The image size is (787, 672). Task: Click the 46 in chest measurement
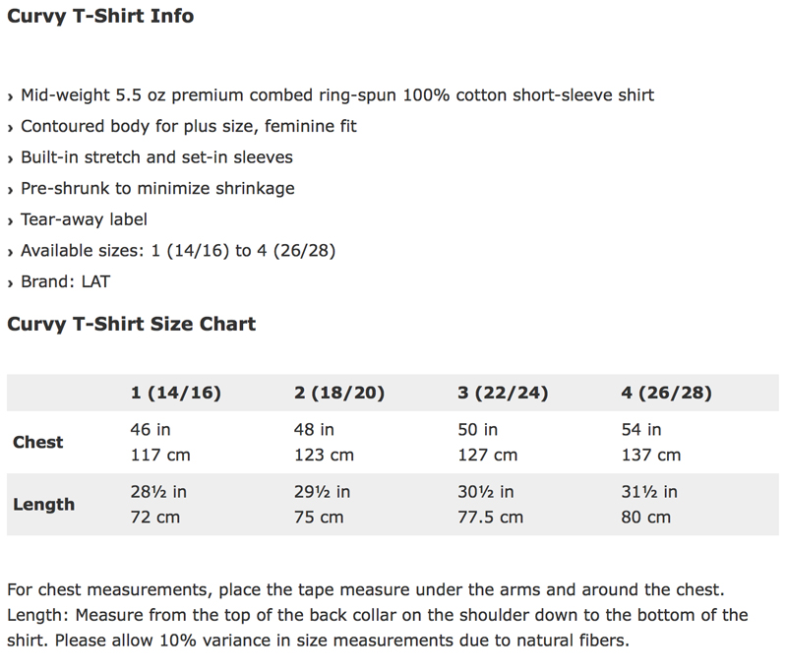click(151, 430)
